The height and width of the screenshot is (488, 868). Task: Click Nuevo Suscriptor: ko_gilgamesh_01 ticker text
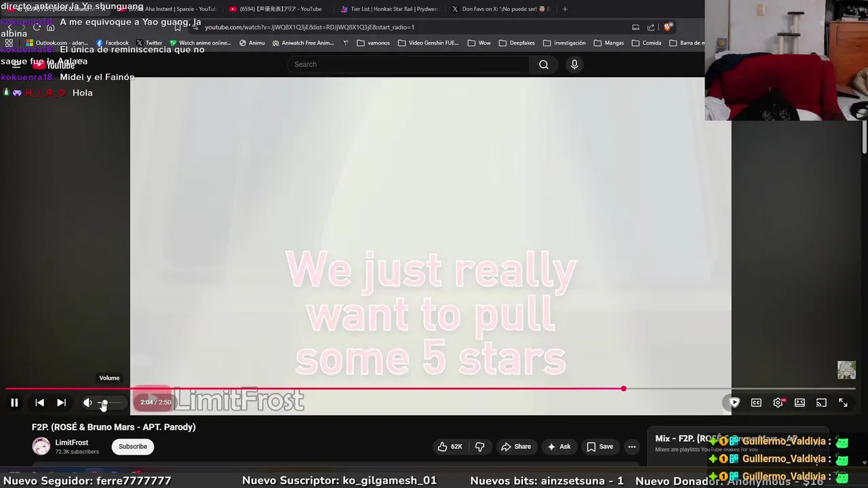339,481
